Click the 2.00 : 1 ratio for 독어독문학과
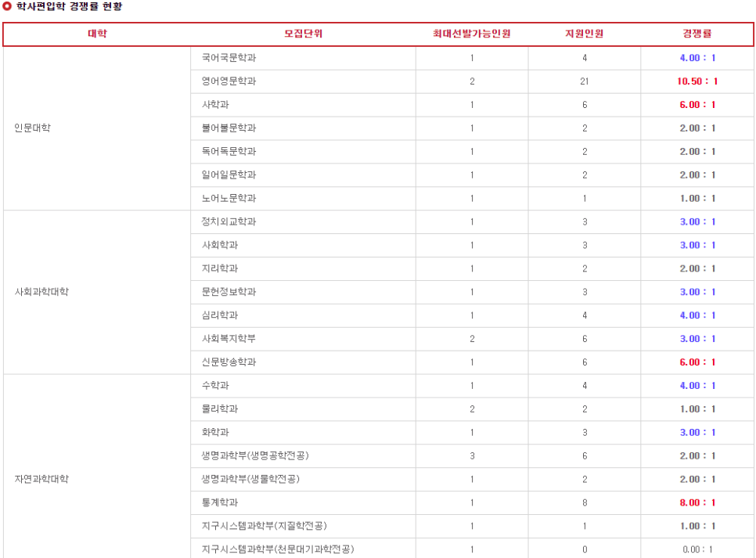Viewport: 756px width, 558px height. [x=697, y=152]
